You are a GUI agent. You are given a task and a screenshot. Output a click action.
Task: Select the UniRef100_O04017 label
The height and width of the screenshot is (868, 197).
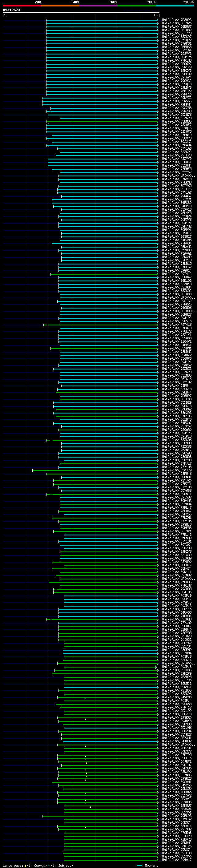pos(176,860)
